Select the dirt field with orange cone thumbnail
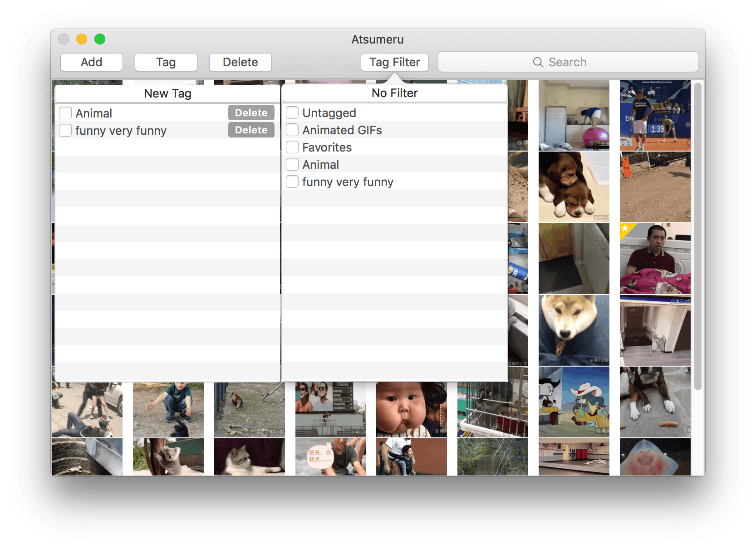 [655, 187]
